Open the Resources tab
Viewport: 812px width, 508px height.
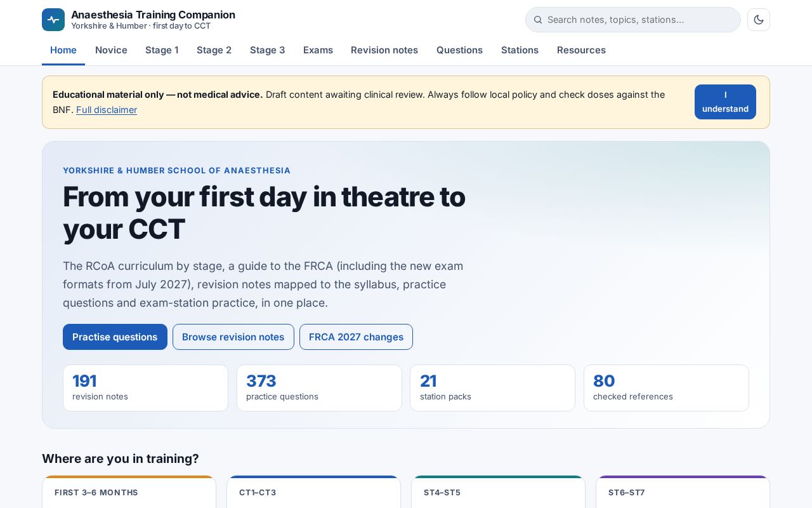pyautogui.click(x=581, y=50)
